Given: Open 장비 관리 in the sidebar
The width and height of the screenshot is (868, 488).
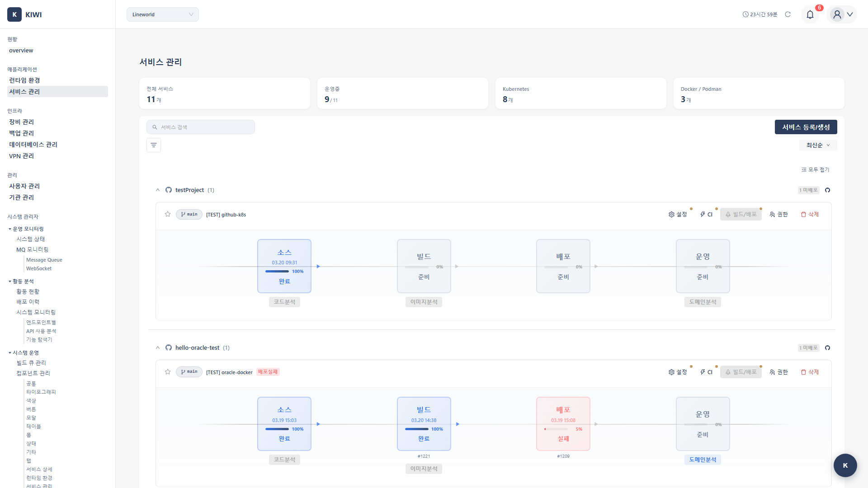Looking at the screenshot, I should pyautogui.click(x=22, y=122).
